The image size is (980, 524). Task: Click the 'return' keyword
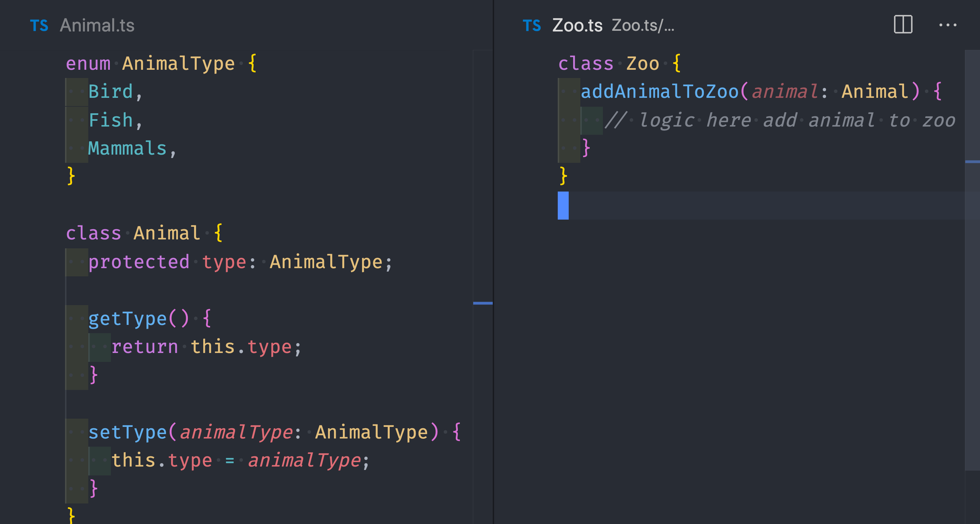click(144, 347)
